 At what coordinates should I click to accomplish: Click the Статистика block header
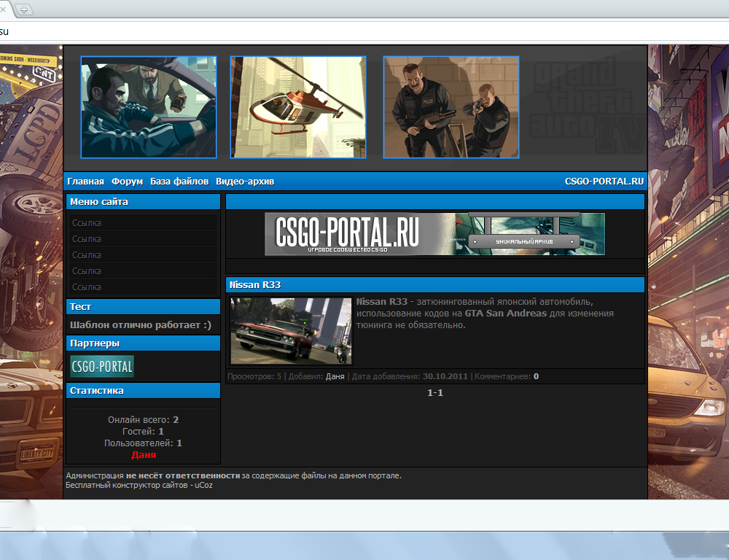(143, 391)
